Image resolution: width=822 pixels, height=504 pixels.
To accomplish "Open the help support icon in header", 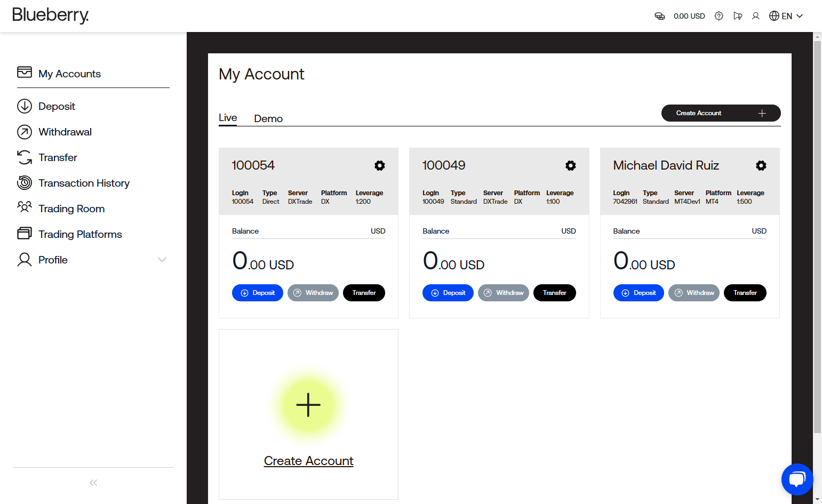I will click(x=719, y=16).
